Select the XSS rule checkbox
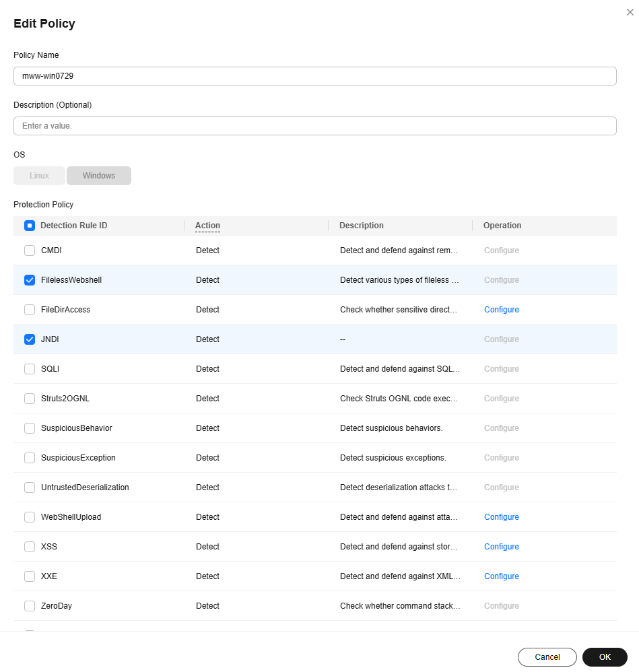639x672 pixels. click(30, 547)
